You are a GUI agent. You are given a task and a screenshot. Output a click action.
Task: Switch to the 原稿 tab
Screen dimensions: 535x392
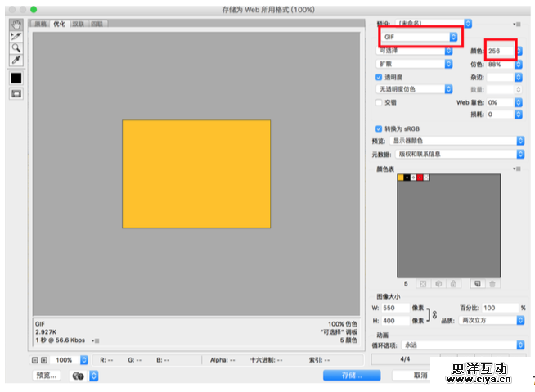point(41,25)
